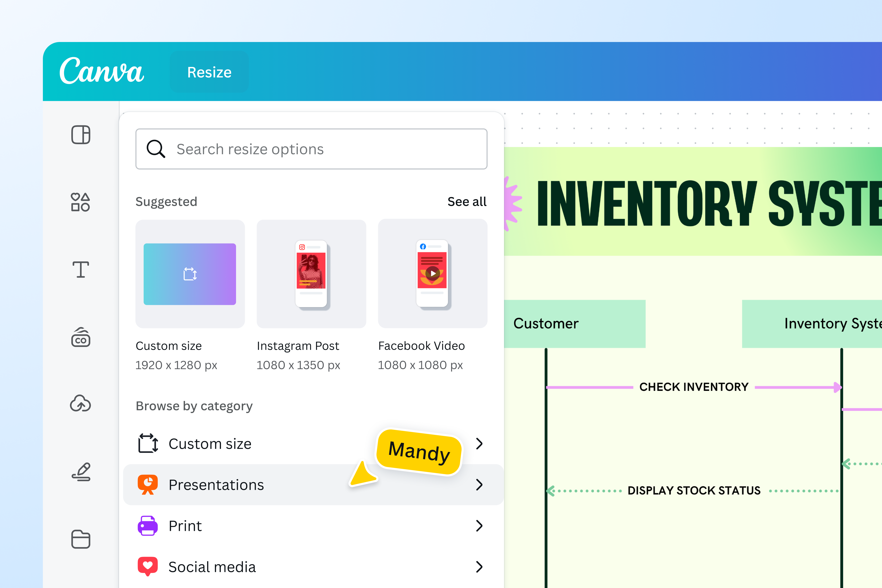Screen dimensions: 882x588
Task: Click the Social media heart icon
Action: tap(148, 567)
